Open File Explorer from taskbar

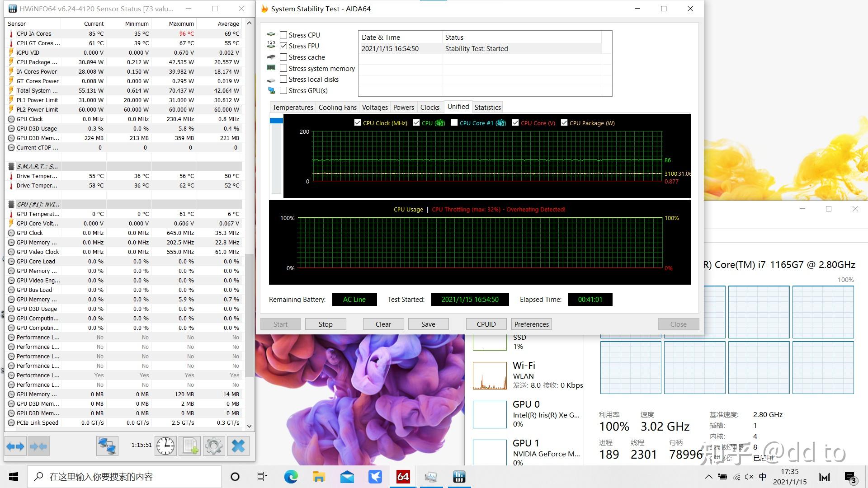click(319, 477)
